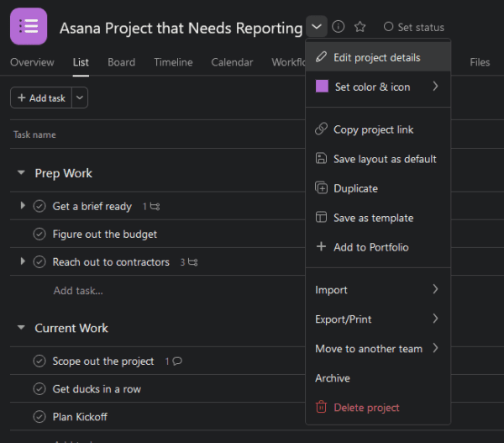This screenshot has height=443, width=504.
Task: Collapse the Current Work section
Action: [21, 328]
